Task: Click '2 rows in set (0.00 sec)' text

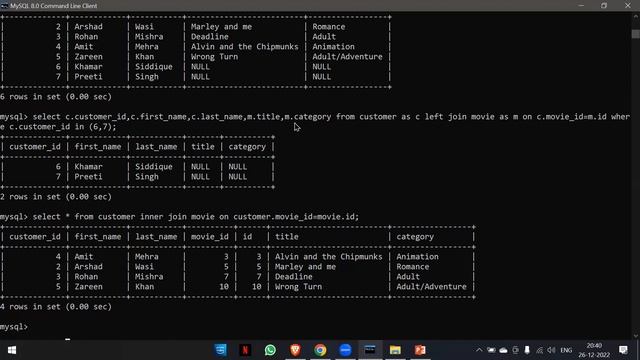Action: click(56, 197)
